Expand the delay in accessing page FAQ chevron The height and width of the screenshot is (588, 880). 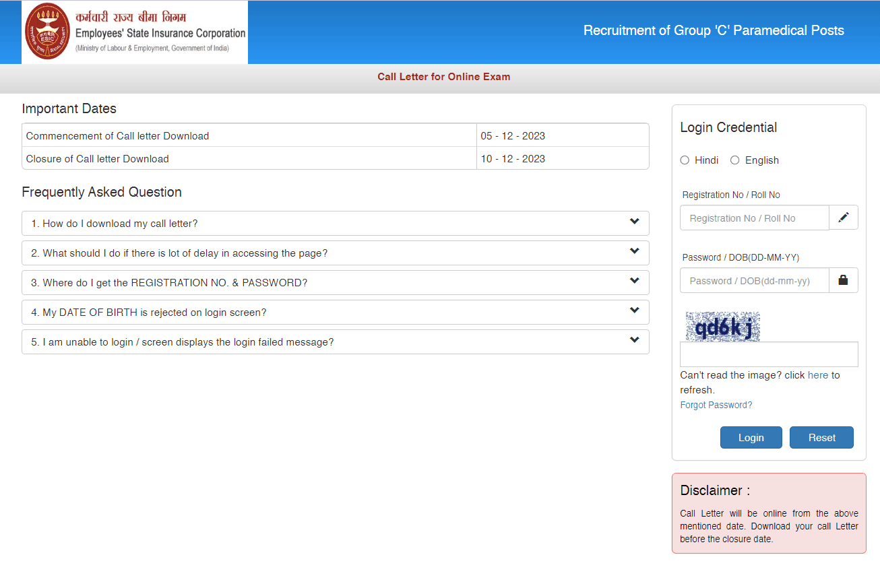coord(634,252)
